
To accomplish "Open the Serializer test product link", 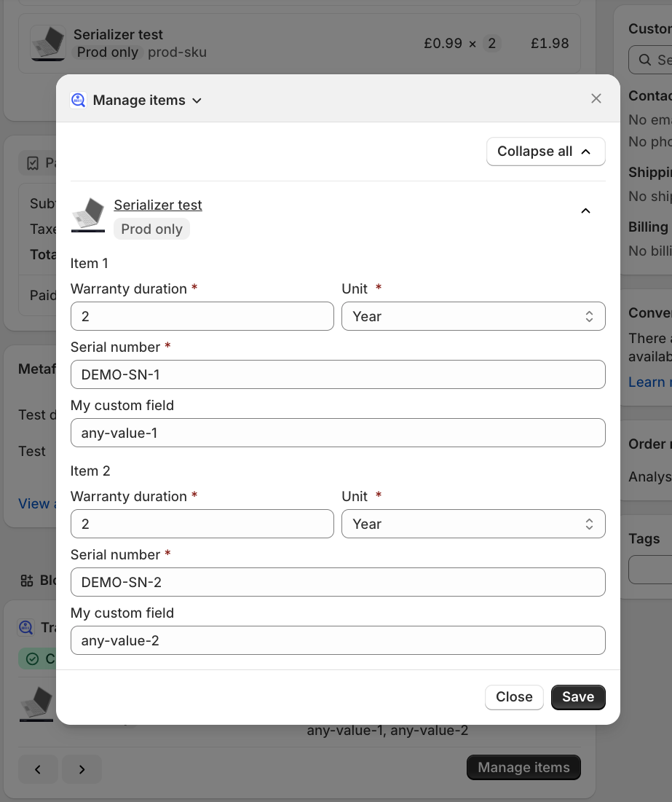I will [x=158, y=205].
